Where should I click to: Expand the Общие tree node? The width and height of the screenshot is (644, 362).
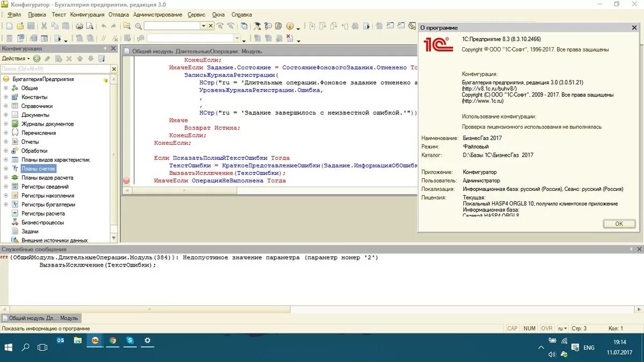point(6,88)
